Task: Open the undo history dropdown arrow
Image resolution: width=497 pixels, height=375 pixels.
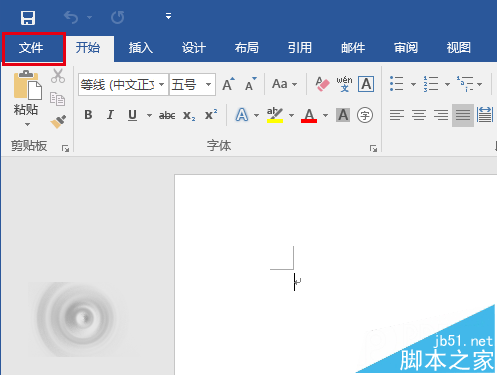Action: (89, 17)
